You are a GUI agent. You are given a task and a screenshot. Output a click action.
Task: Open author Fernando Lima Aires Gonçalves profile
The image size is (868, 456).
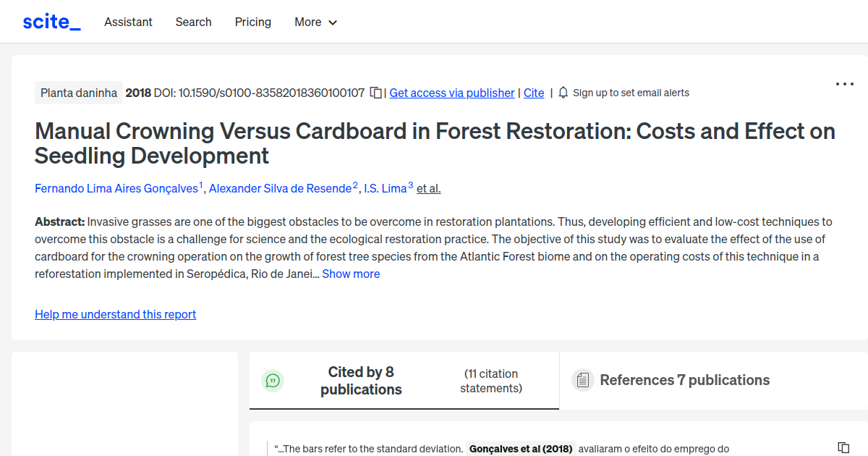coord(116,188)
